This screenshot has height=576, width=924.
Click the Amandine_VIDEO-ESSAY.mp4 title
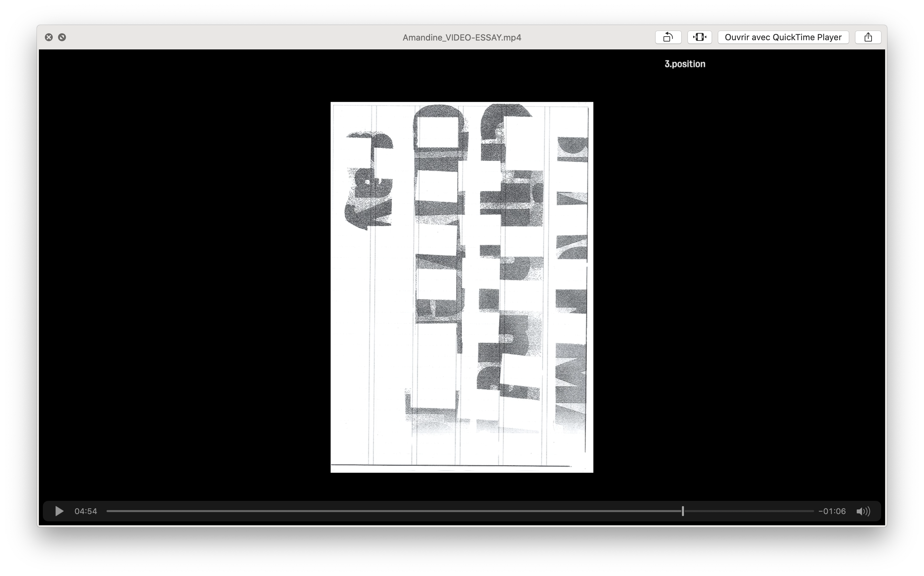(462, 37)
